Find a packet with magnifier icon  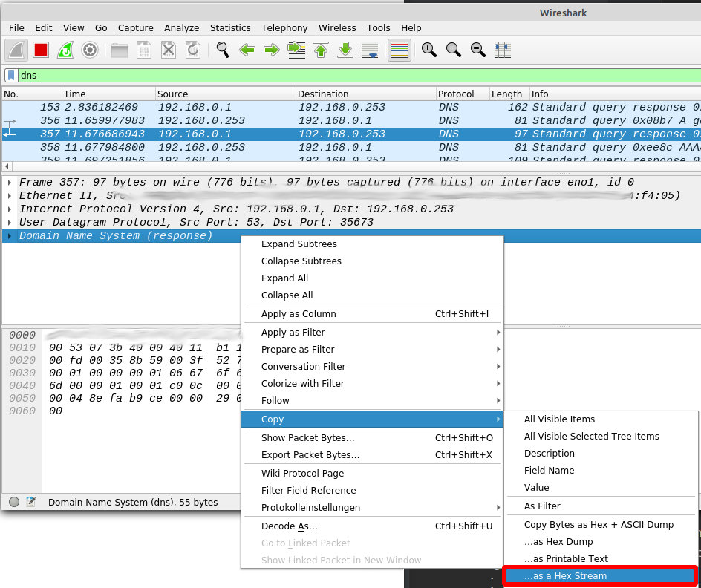point(223,50)
